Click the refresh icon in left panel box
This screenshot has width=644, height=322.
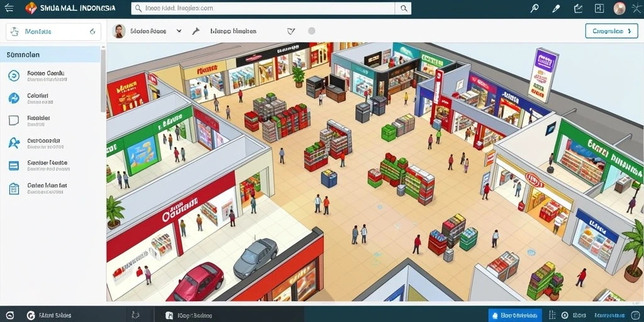[92, 31]
